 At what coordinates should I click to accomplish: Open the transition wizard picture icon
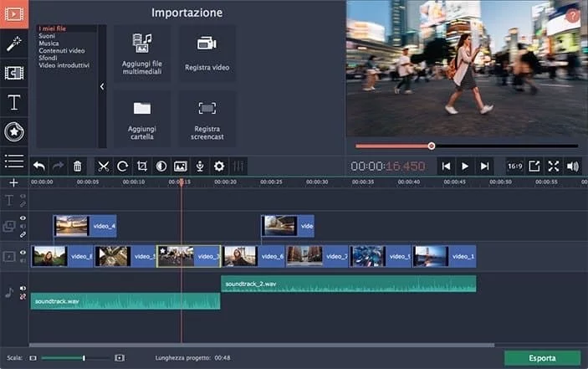[x=181, y=167]
